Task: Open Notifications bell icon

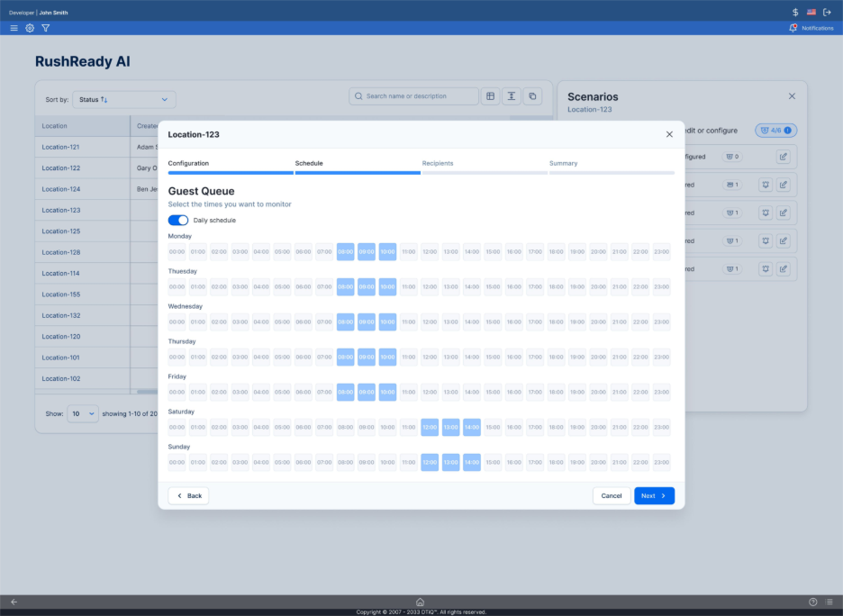Action: 793,28
